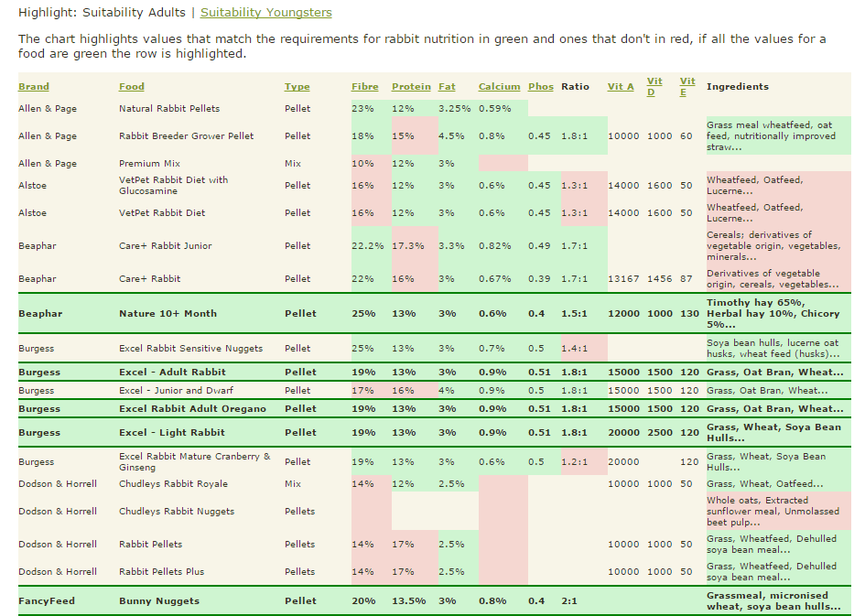Click 'Excel - Light Rabbit' food name
Screen dimensions: 865x616
[171, 432]
